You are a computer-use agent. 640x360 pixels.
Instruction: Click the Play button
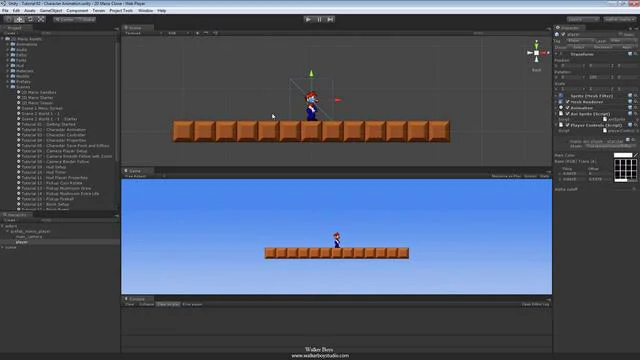pyautogui.click(x=308, y=19)
